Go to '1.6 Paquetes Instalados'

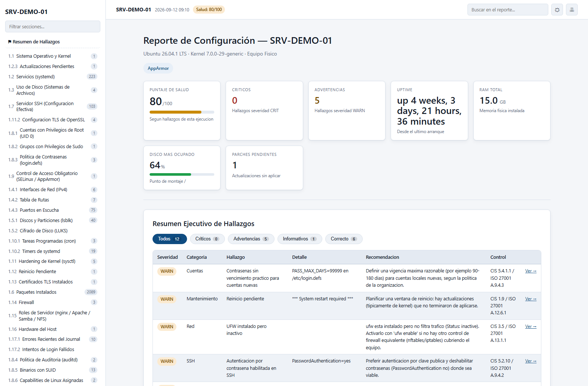(53, 292)
